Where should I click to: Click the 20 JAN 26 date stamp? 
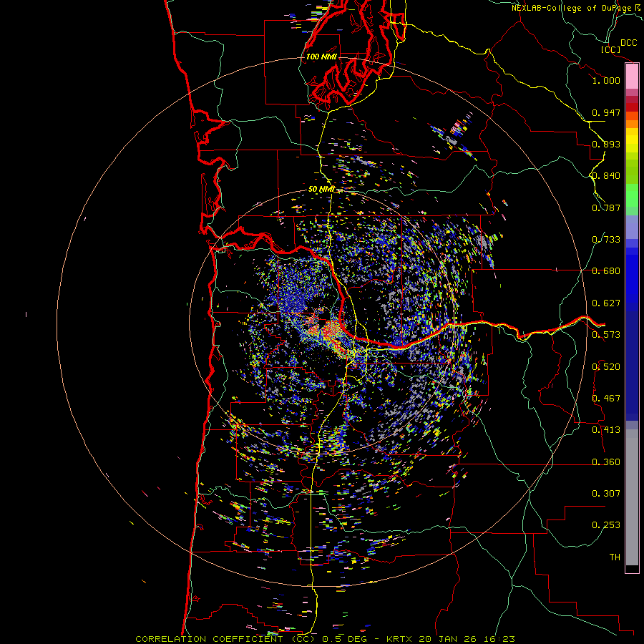(x=447, y=639)
